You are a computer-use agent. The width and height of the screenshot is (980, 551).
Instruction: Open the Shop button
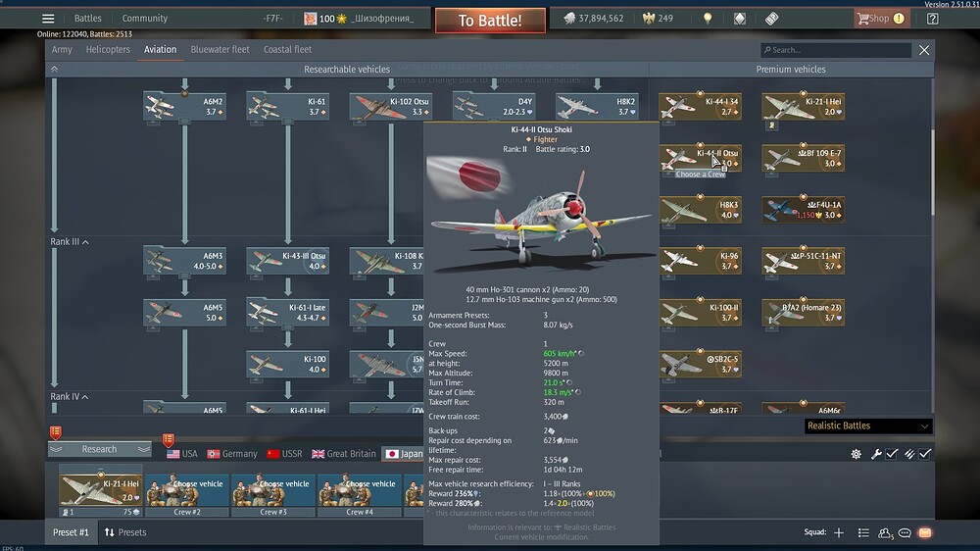coord(879,19)
